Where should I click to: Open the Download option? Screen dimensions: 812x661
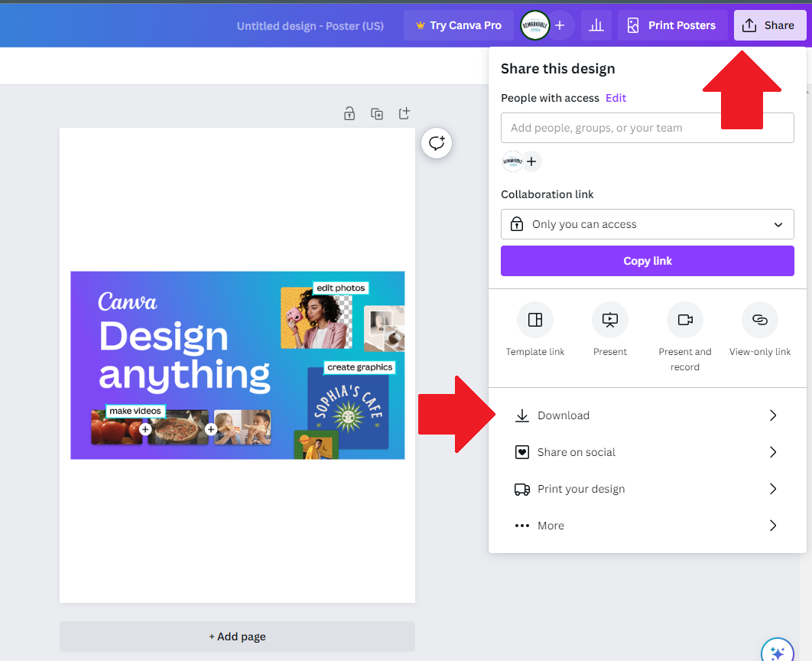coord(648,415)
